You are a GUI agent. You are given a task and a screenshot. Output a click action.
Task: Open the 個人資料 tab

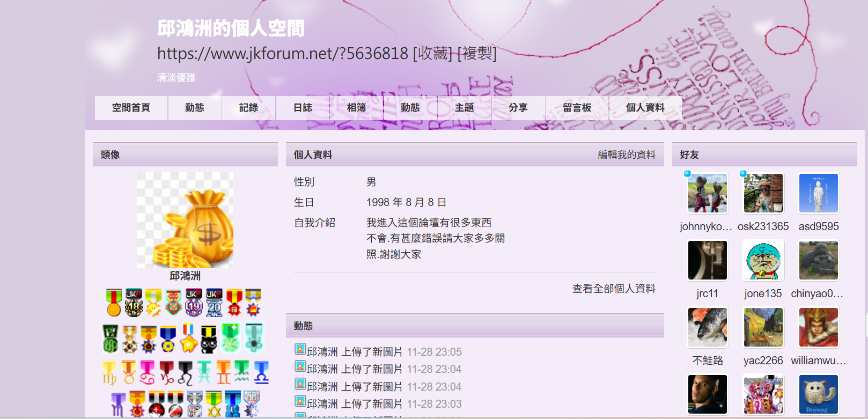pos(645,108)
